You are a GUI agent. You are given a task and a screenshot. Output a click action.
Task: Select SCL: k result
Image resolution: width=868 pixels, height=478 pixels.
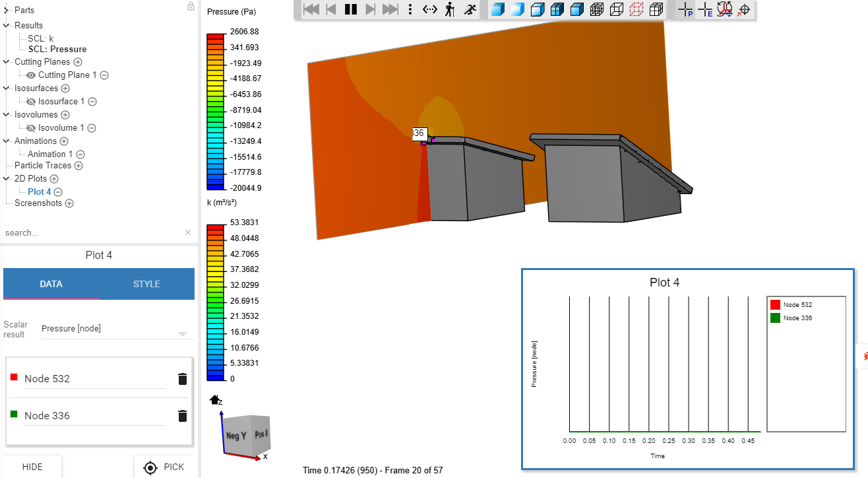(40, 38)
